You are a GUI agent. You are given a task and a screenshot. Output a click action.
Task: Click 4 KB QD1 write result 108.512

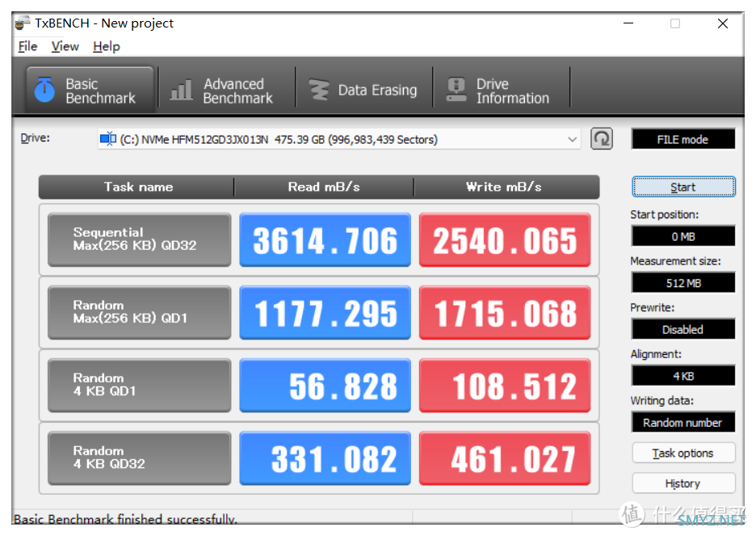(505, 386)
